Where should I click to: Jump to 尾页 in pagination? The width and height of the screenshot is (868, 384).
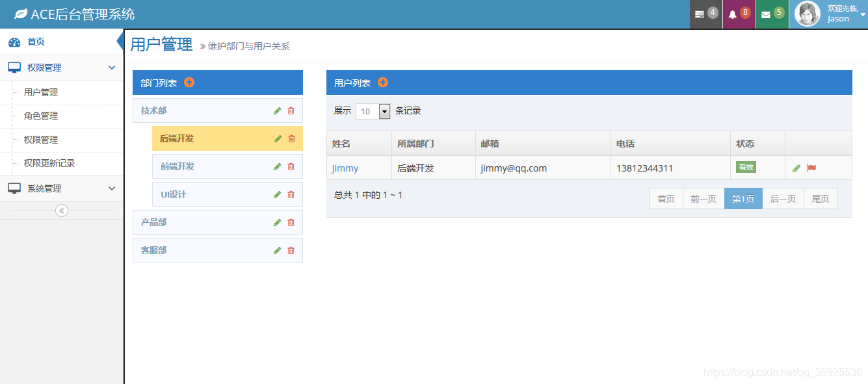[x=821, y=199]
